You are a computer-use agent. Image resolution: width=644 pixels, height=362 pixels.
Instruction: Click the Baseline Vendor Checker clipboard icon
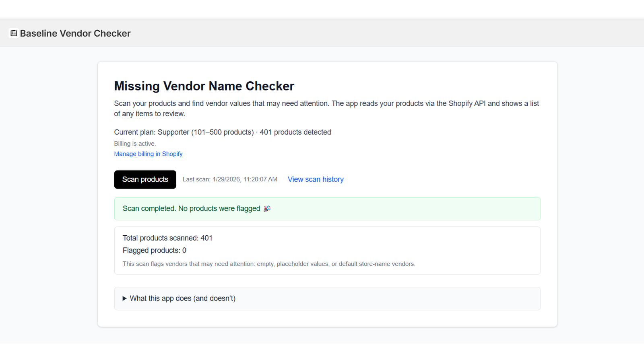[14, 33]
